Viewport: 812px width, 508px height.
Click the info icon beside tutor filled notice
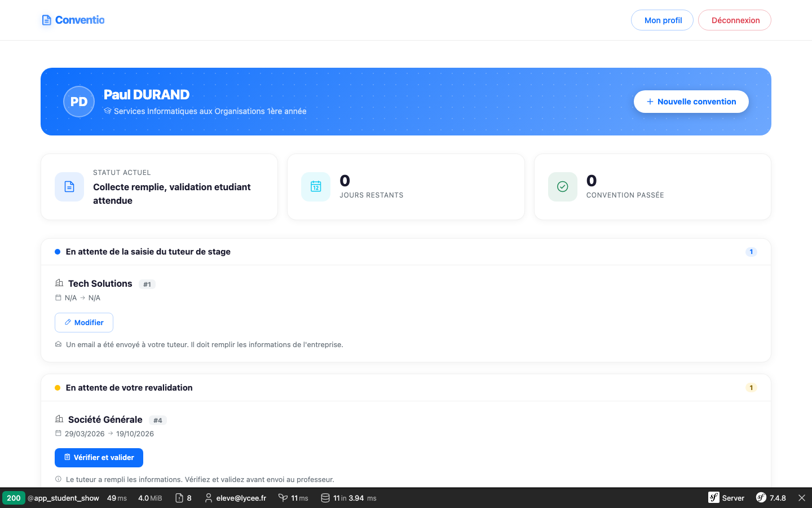58,479
